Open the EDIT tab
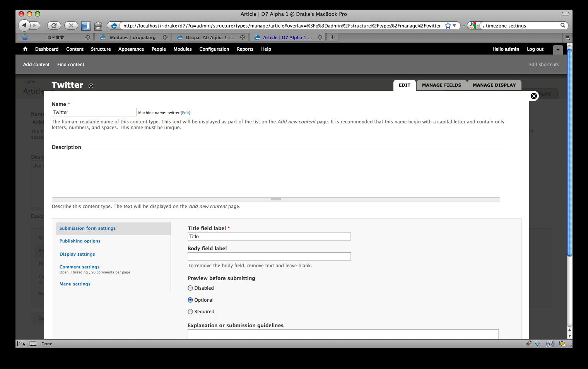Image resolution: width=588 pixels, height=369 pixels. click(405, 85)
